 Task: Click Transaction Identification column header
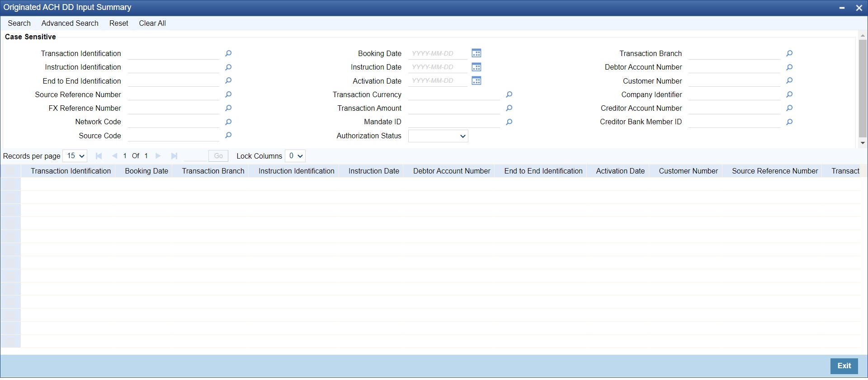71,171
